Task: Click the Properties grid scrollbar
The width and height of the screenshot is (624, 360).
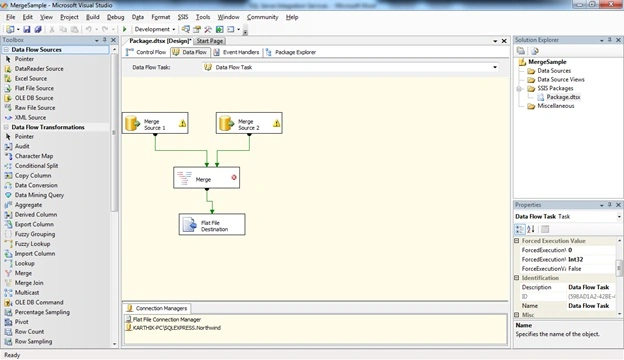Action: tap(619, 269)
